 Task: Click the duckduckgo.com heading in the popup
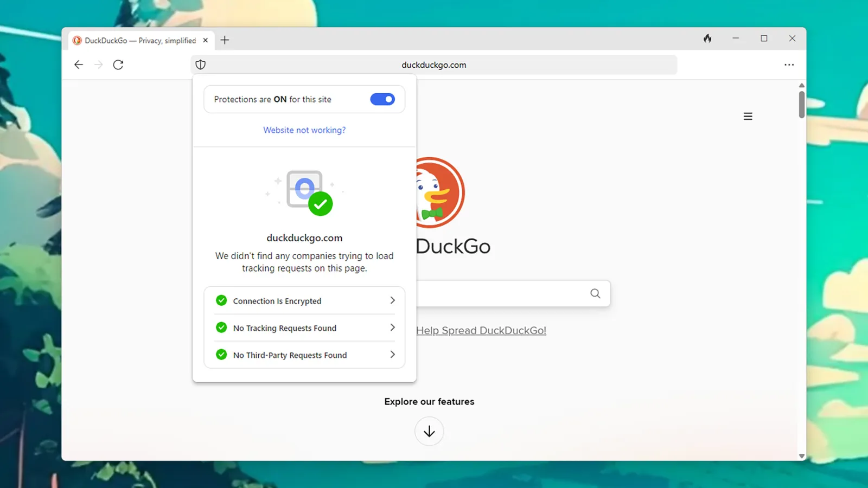tap(304, 237)
